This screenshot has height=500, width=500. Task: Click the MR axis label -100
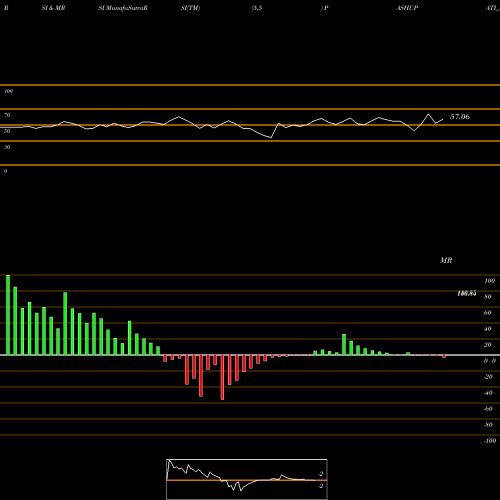(x=490, y=441)
